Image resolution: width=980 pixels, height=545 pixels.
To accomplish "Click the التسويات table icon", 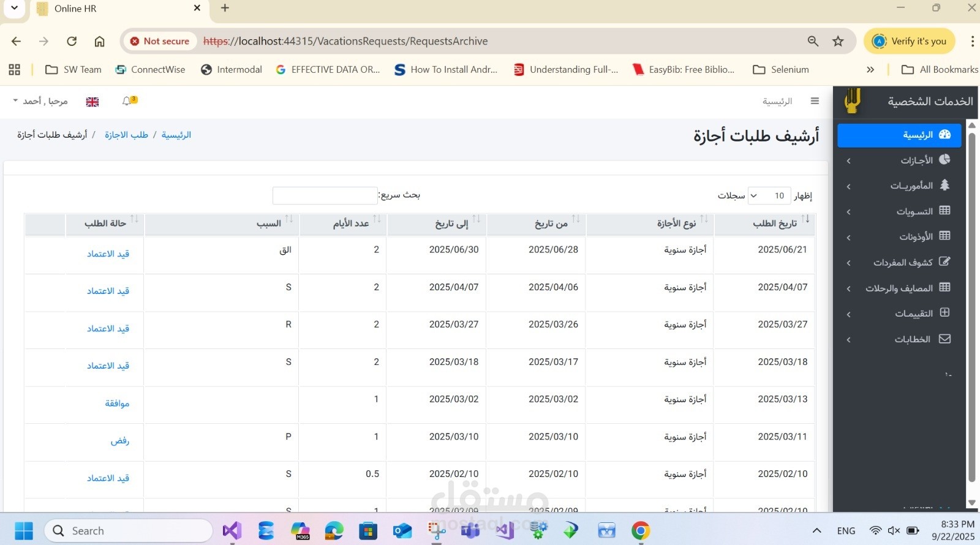I will coord(944,211).
